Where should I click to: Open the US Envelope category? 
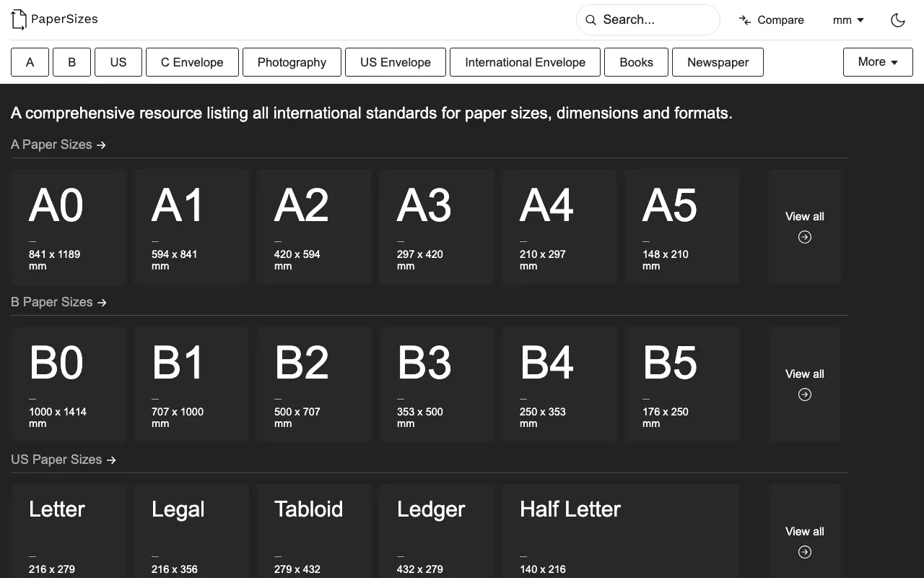tap(396, 62)
